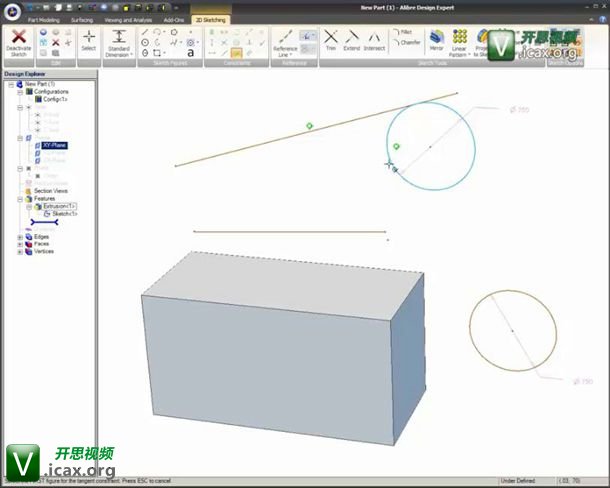
Task: Click the green constraint marker inside the upper circle
Action: (x=396, y=146)
